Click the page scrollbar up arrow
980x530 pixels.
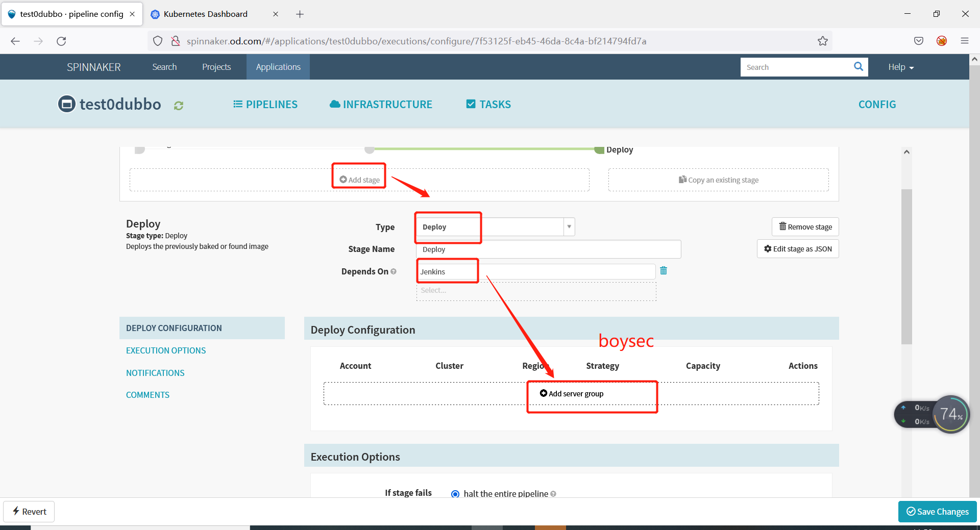974,59
